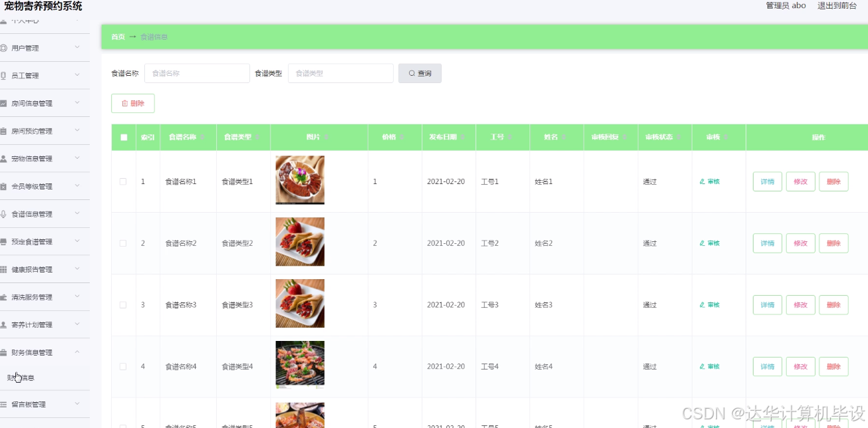Check the checkbox for row 食谱名称3
Screen dimensions: 868x428
[123, 305]
